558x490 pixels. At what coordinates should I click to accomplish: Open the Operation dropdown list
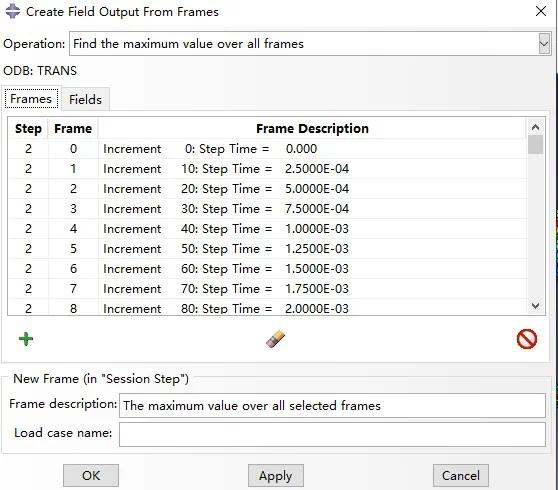pyautogui.click(x=544, y=44)
